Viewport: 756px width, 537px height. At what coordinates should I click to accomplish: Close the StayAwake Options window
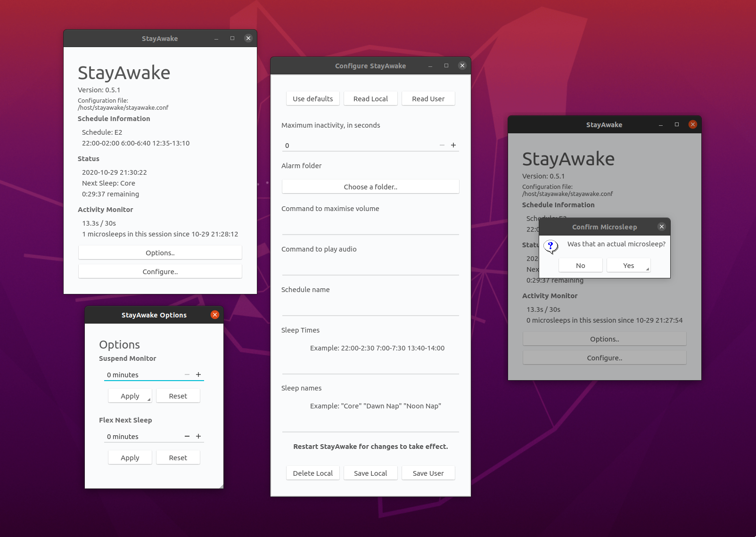(215, 315)
